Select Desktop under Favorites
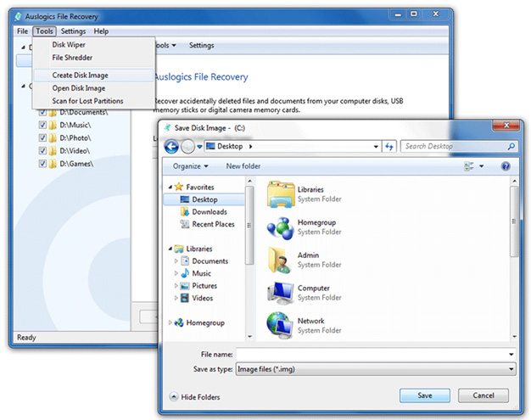The image size is (531, 420). tap(204, 199)
